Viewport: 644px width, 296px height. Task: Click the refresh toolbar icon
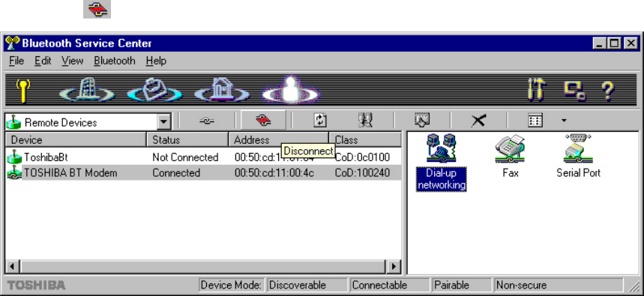(320, 121)
